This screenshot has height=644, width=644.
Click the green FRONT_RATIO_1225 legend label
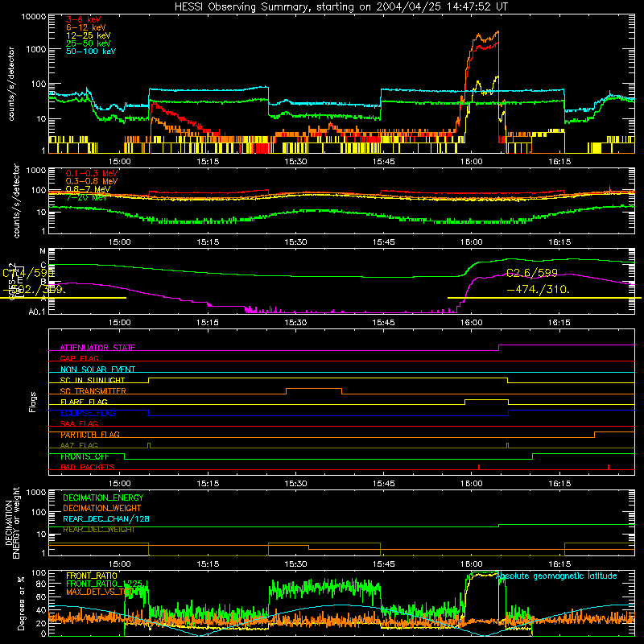104,584
